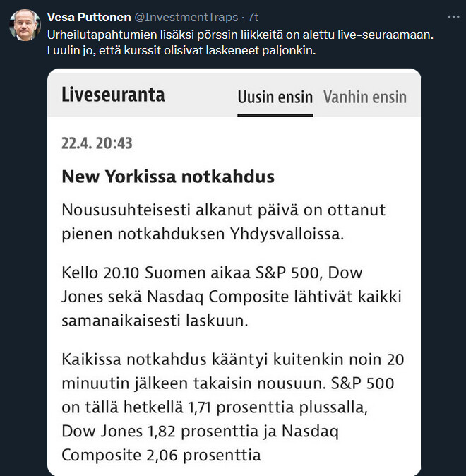Open the Vesa Puttonen display name link
Image resolution: width=466 pixels, height=476 pixels.
tap(87, 17)
